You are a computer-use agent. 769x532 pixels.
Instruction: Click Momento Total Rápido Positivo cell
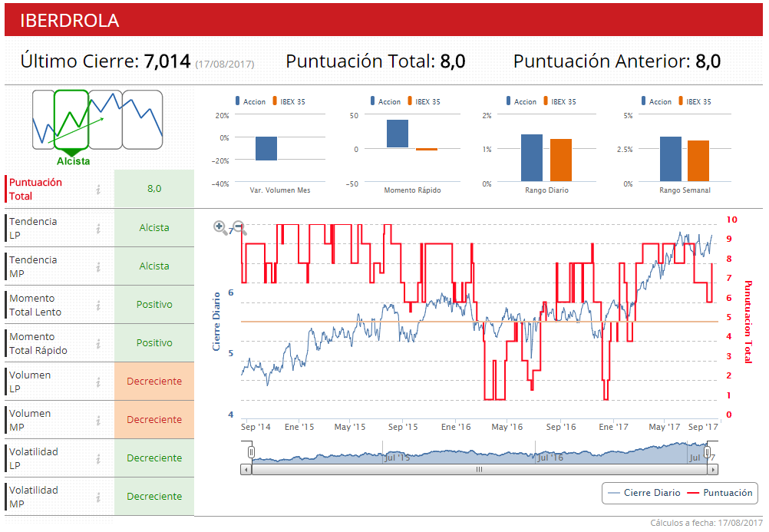point(154,343)
